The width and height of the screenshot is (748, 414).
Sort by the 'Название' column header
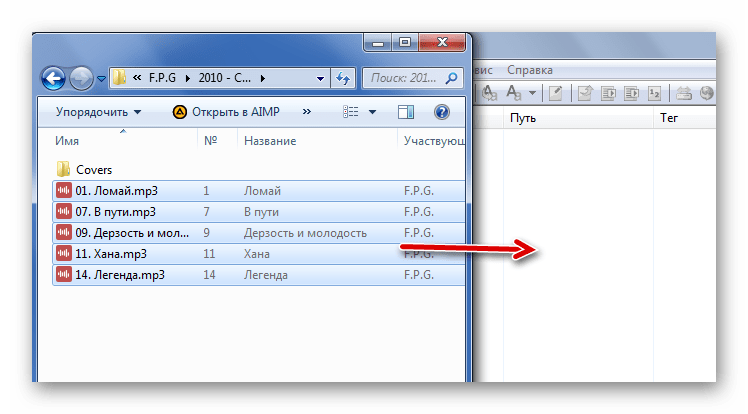(270, 141)
